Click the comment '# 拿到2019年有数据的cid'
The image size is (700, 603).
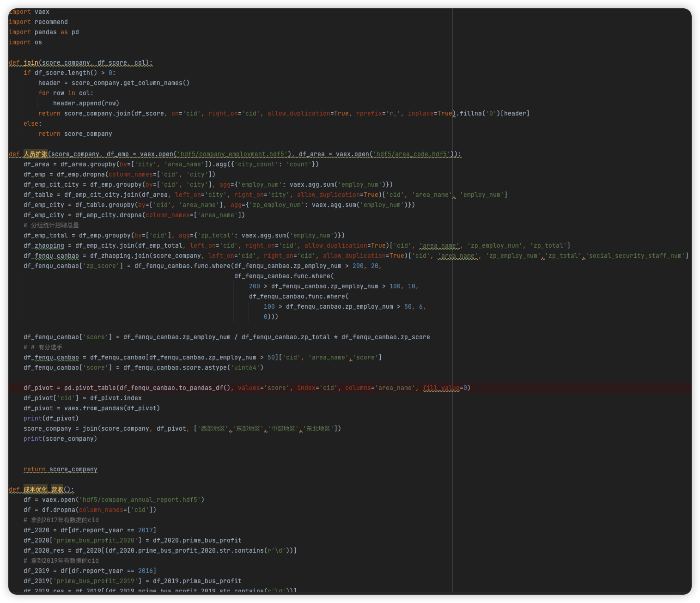tap(61, 561)
